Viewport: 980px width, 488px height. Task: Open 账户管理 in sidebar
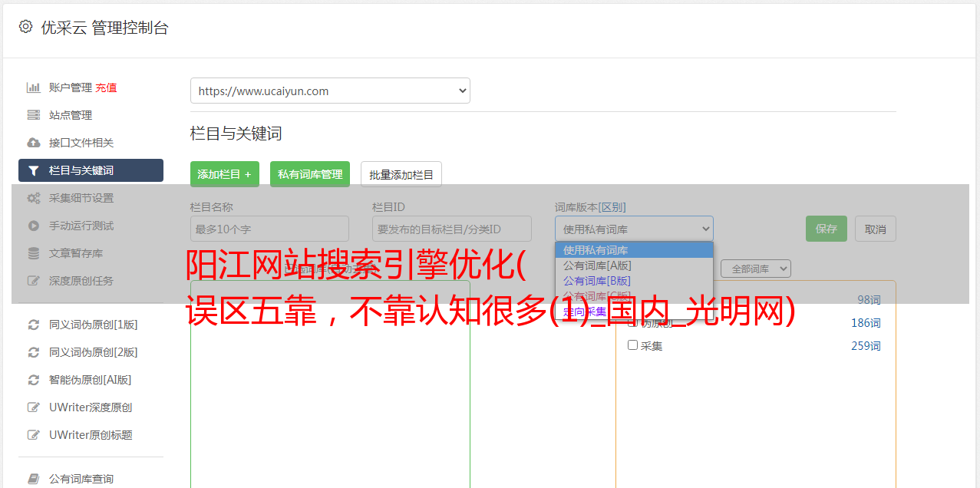70,87
